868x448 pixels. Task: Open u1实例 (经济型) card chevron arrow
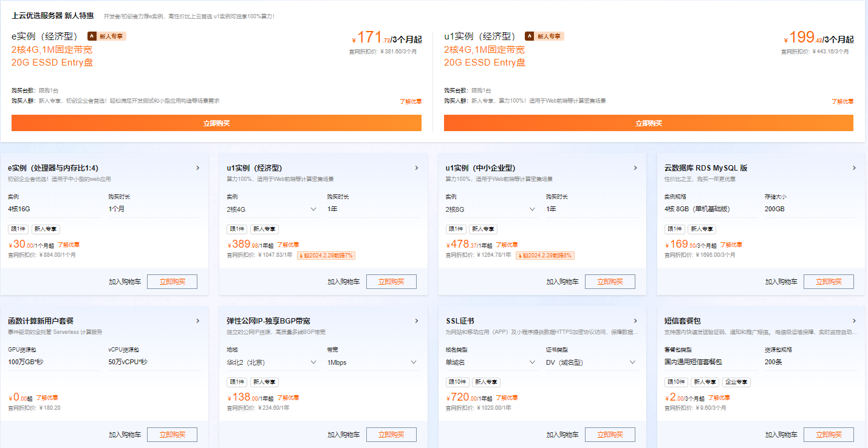click(417, 168)
